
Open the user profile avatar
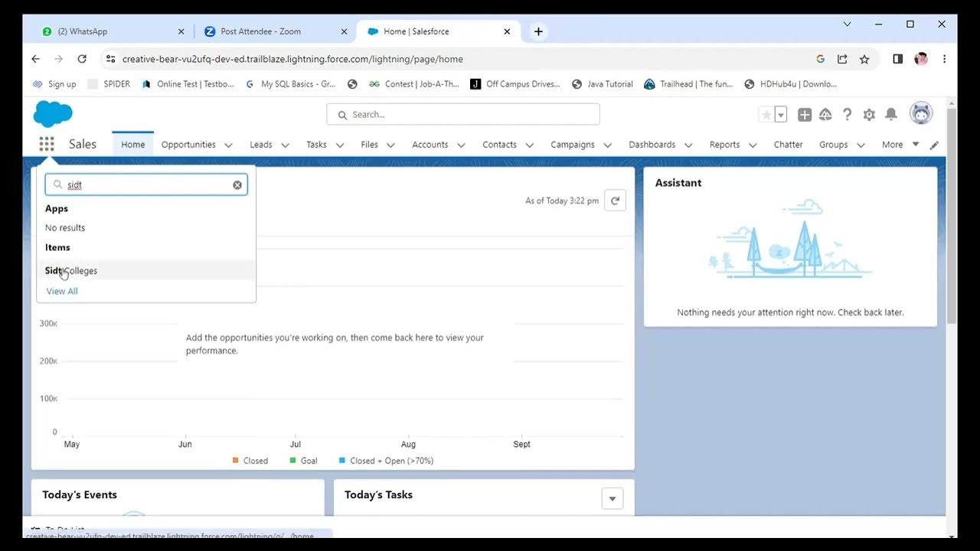921,113
